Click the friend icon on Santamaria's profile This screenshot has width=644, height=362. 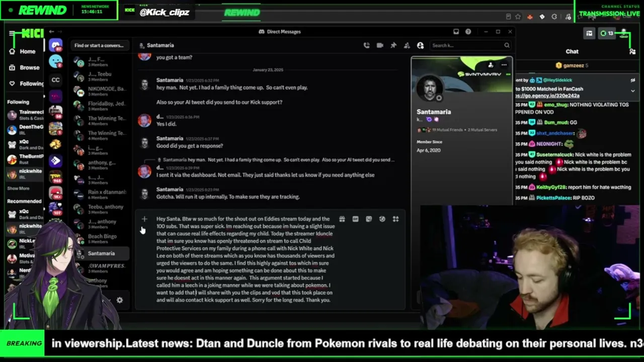[491, 65]
